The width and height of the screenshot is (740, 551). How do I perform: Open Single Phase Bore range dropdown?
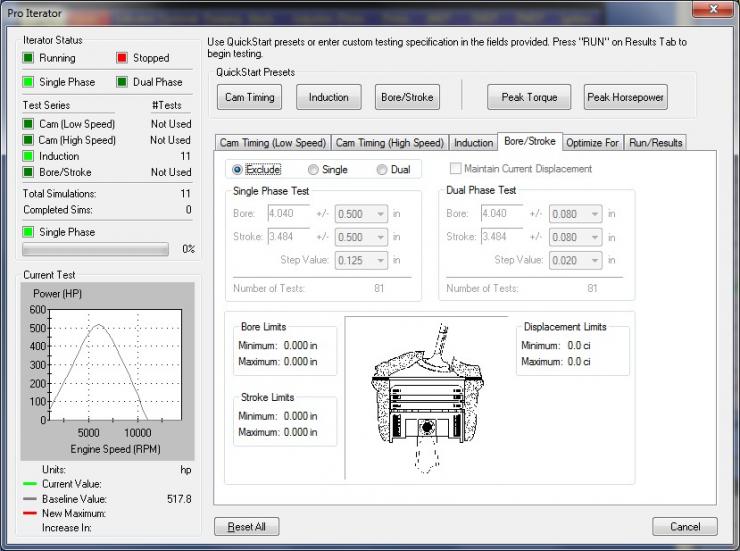click(x=361, y=214)
